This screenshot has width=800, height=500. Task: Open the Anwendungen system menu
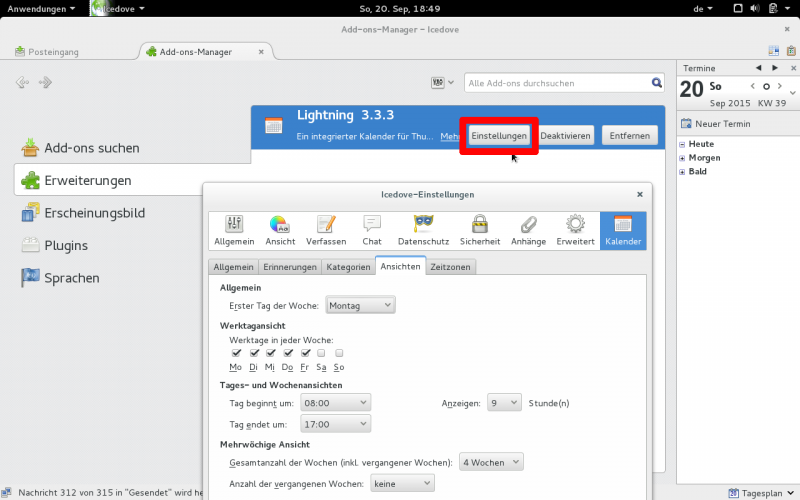[40, 8]
